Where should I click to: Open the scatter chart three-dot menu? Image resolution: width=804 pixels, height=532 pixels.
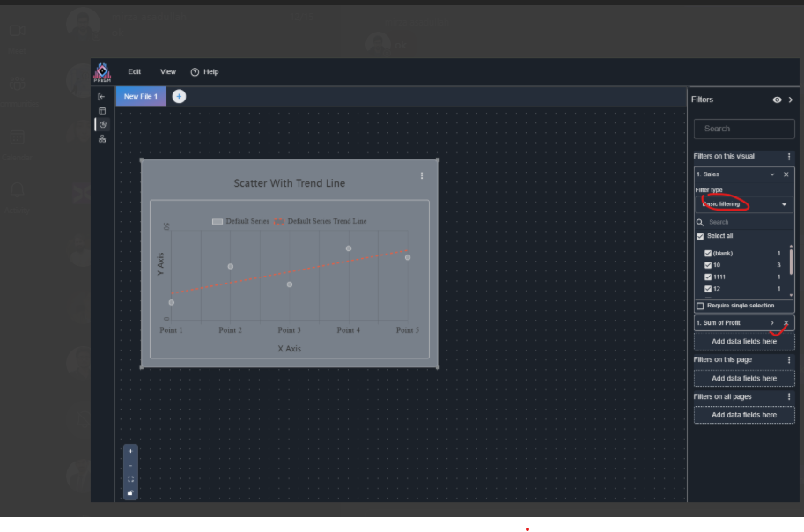tap(422, 175)
